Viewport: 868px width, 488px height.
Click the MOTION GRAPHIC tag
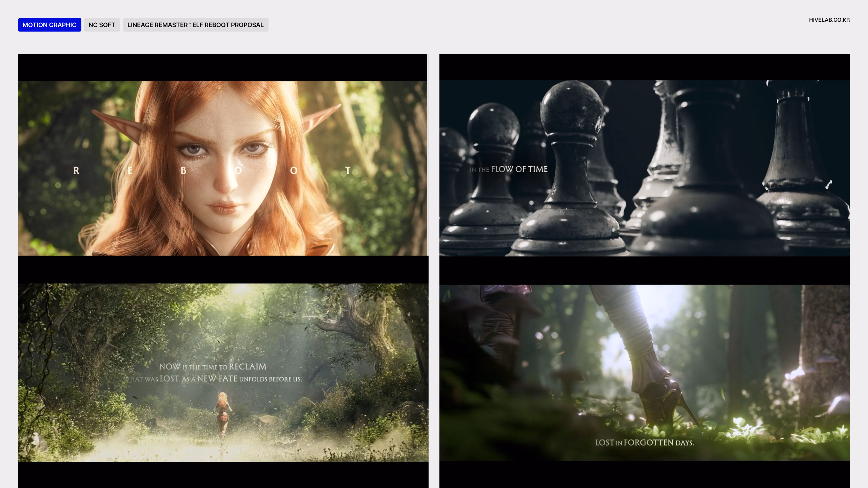50,25
